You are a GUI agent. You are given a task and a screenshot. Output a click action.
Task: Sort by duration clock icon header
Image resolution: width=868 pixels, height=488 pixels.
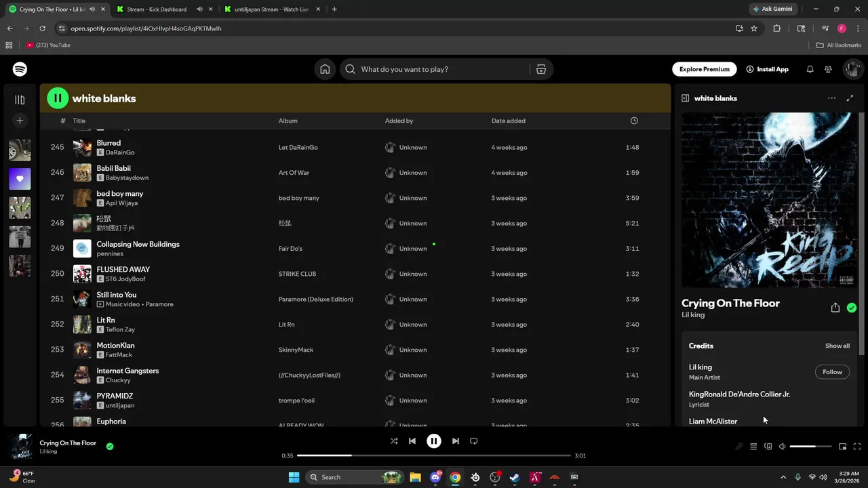(x=634, y=121)
